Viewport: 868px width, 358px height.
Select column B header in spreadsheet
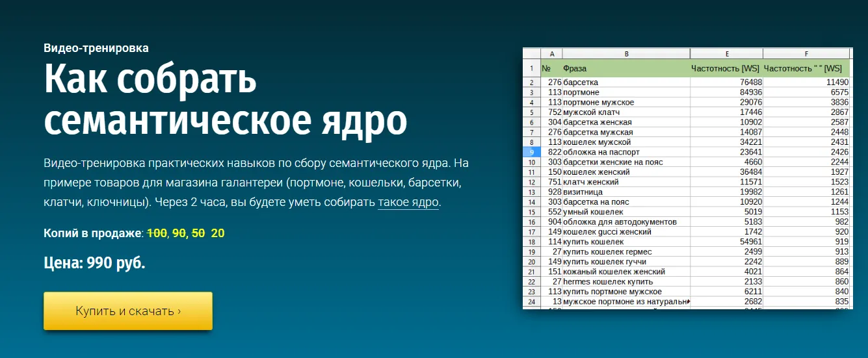tap(626, 54)
